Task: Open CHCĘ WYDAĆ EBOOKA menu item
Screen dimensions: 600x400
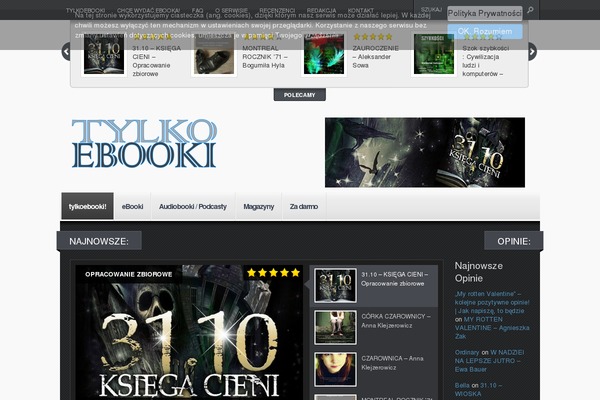Action: [x=148, y=10]
